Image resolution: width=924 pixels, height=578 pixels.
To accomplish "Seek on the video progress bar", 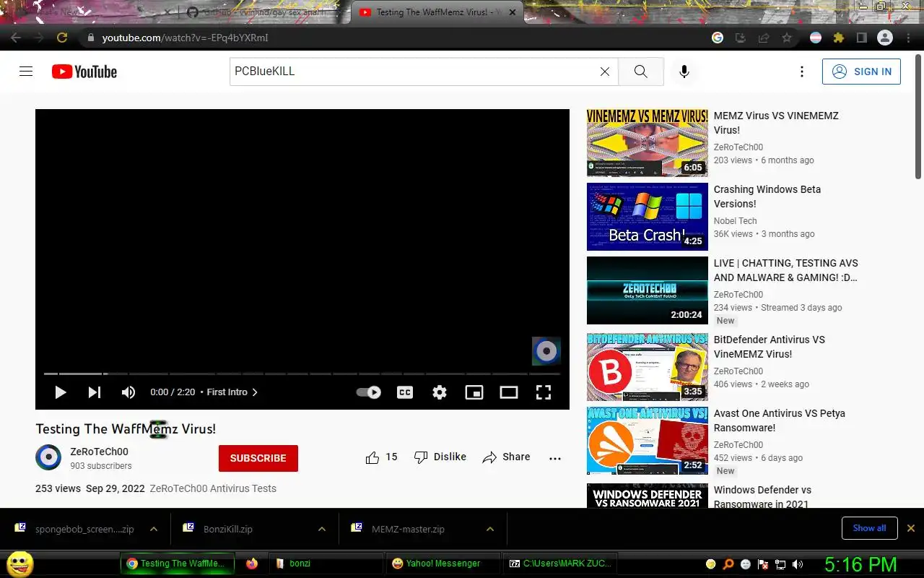I will coord(302,374).
